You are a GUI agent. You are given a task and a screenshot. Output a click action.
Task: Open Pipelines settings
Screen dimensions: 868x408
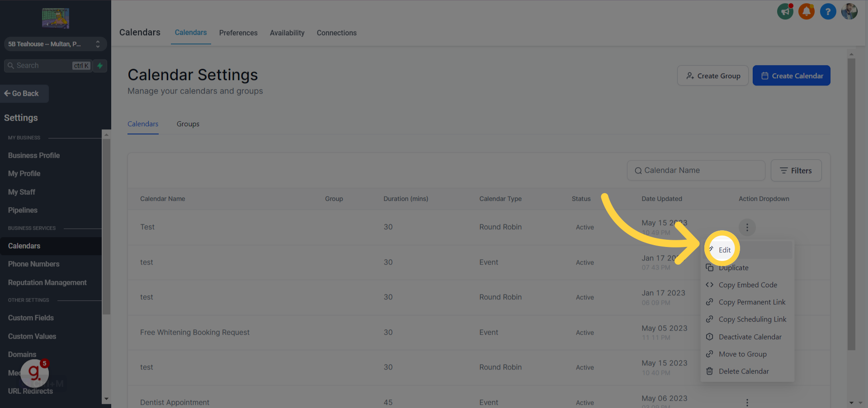23,210
